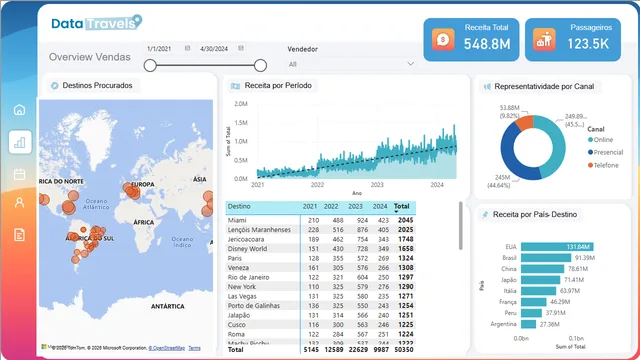Image resolution: width=640 pixels, height=360 pixels.
Task: Select the Rio de Janeiro row
Action: pos(321,277)
